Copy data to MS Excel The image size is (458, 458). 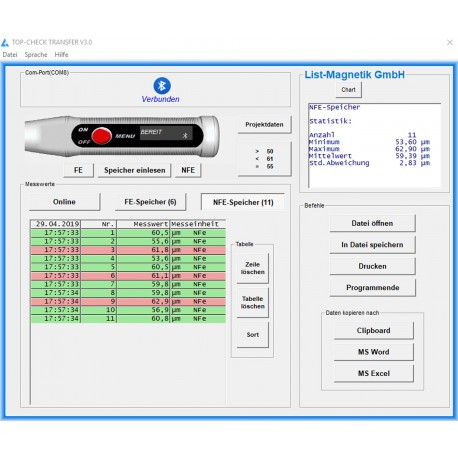pos(374,373)
